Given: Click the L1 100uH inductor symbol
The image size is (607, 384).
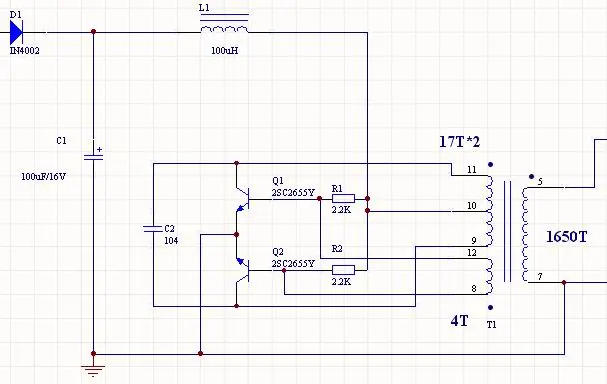Looking at the screenshot, I should pyautogui.click(x=225, y=23).
